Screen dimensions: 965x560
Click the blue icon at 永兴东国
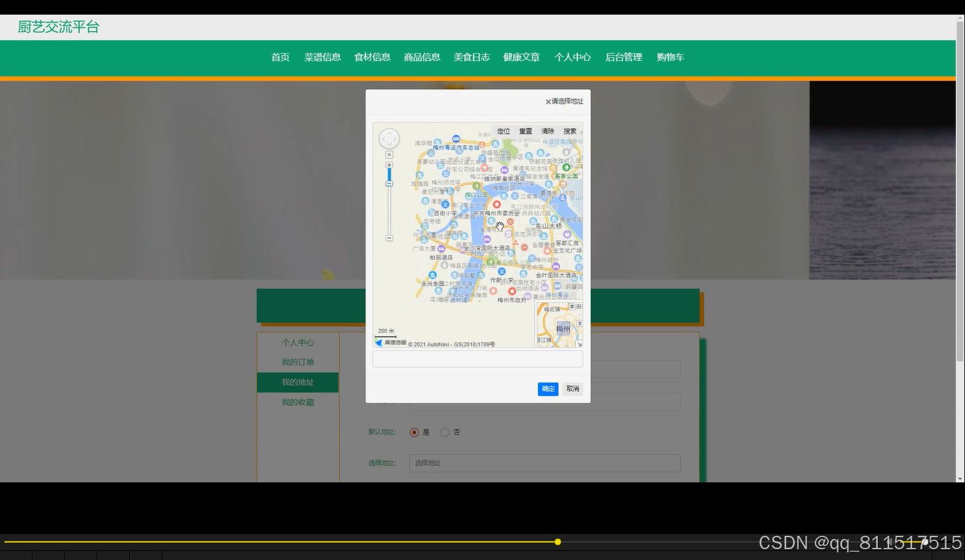pyautogui.click(x=433, y=276)
